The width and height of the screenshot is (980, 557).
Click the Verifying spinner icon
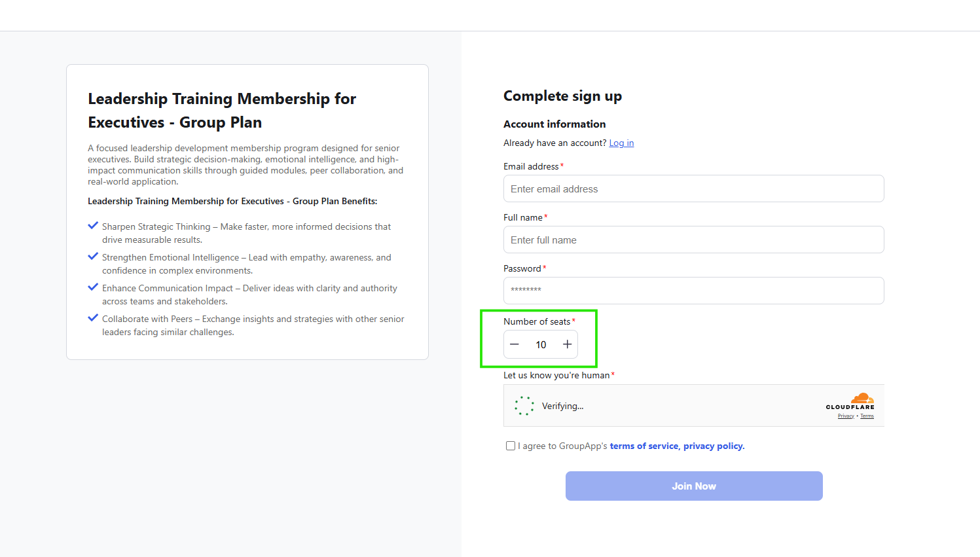click(x=524, y=406)
